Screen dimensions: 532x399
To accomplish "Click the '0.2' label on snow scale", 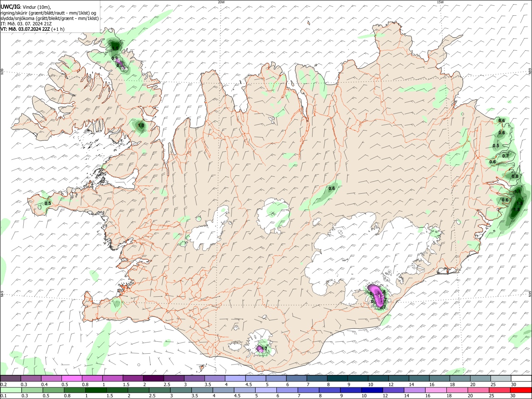I will [x=3, y=384].
